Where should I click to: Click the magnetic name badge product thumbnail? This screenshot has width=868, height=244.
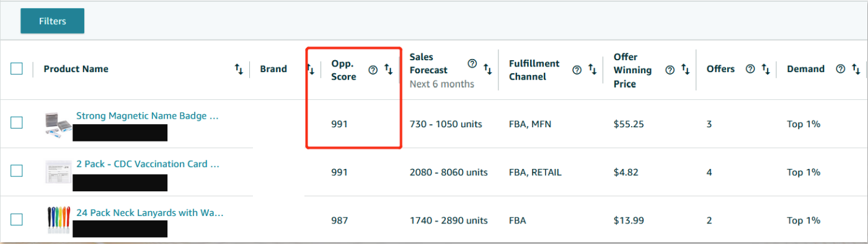coord(59,124)
